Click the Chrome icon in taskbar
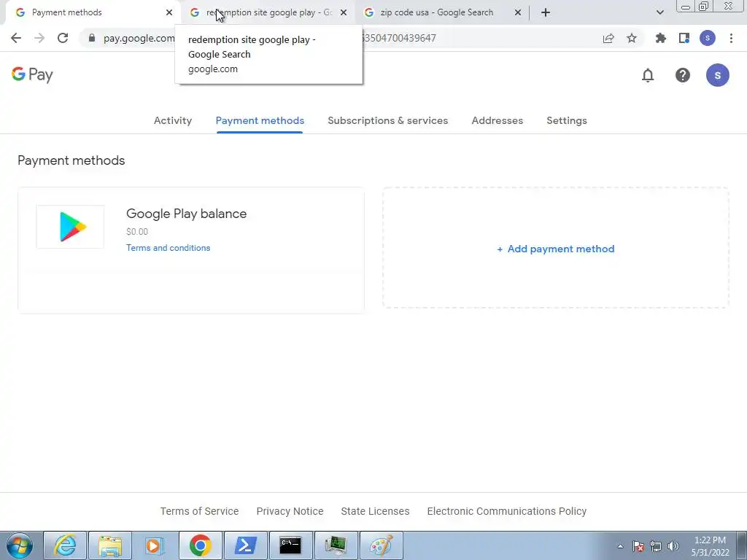The height and width of the screenshot is (560, 747). pos(201,545)
